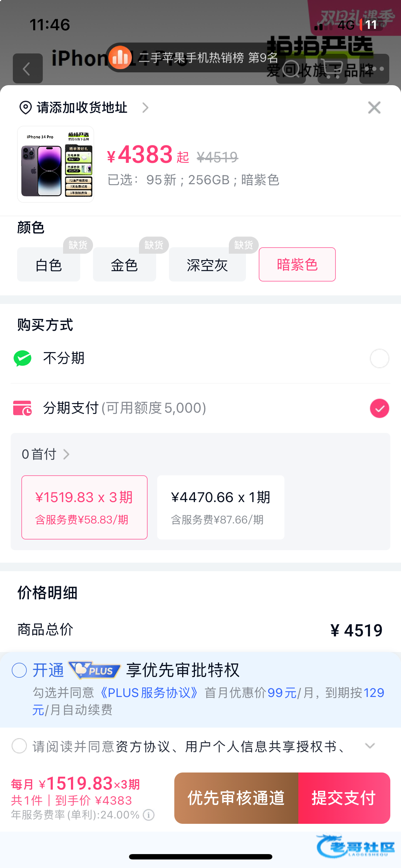Open the shopping cart icon
Screen dimensions: 401x868
click(332, 69)
